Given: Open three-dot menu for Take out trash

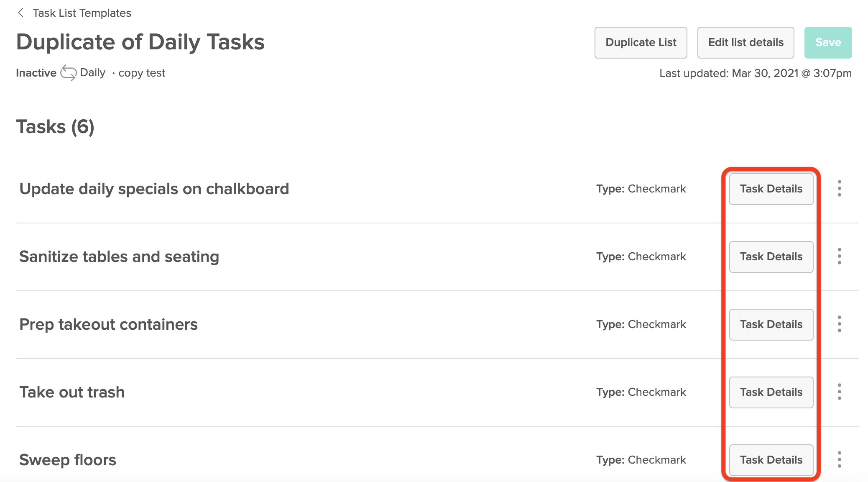Looking at the screenshot, I should [x=839, y=392].
